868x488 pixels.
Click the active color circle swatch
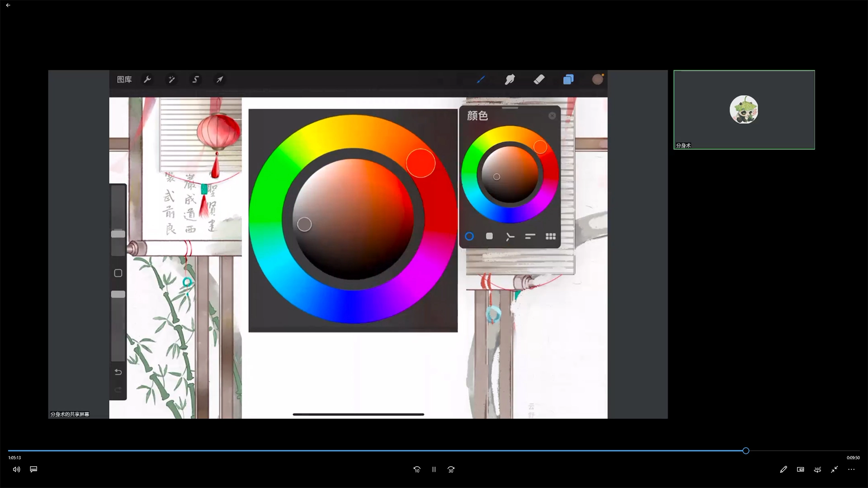[597, 80]
